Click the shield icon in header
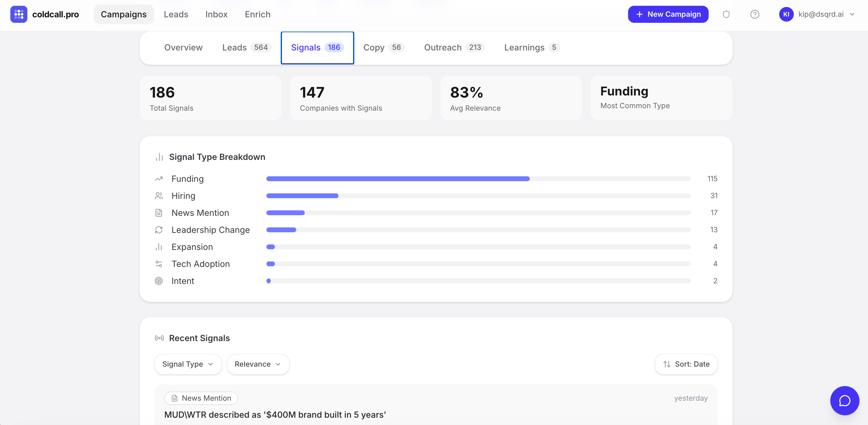 pos(726,14)
